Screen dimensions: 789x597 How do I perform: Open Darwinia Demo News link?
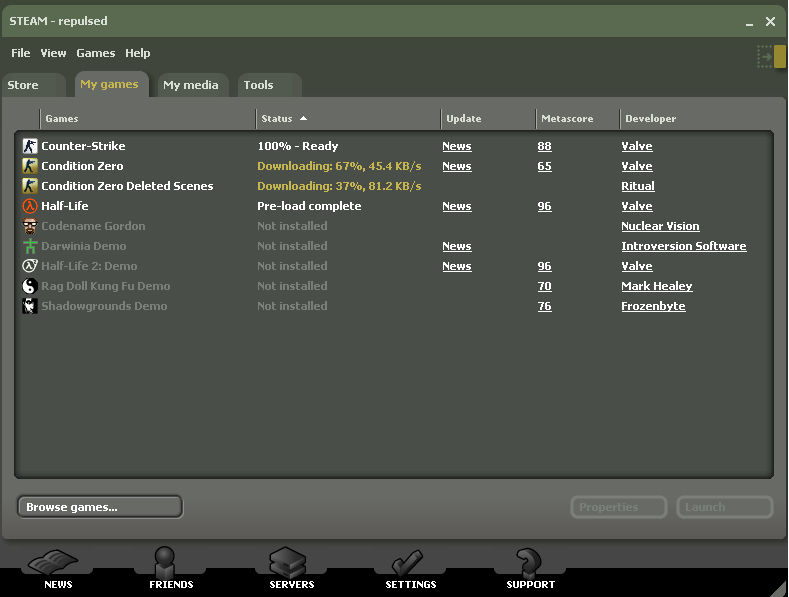click(457, 246)
